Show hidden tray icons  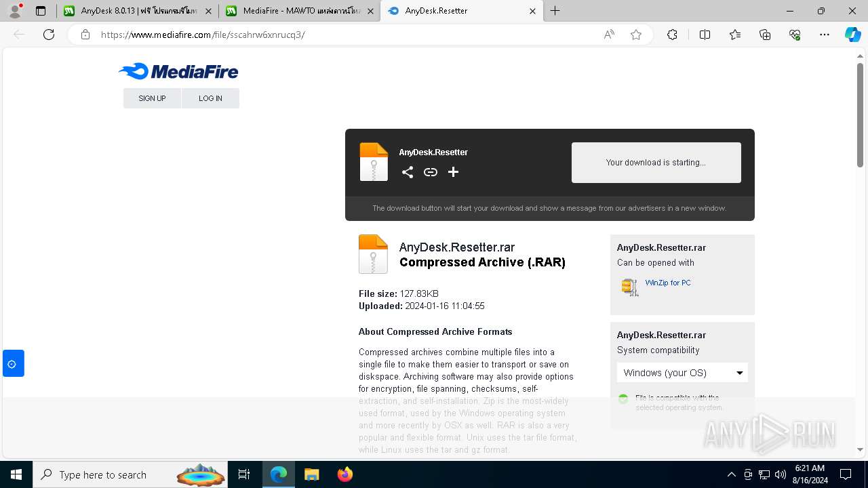pos(731,474)
